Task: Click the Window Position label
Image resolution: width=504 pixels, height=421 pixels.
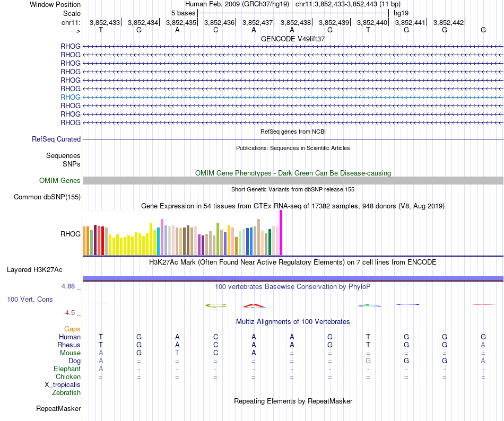Action: 55,4
